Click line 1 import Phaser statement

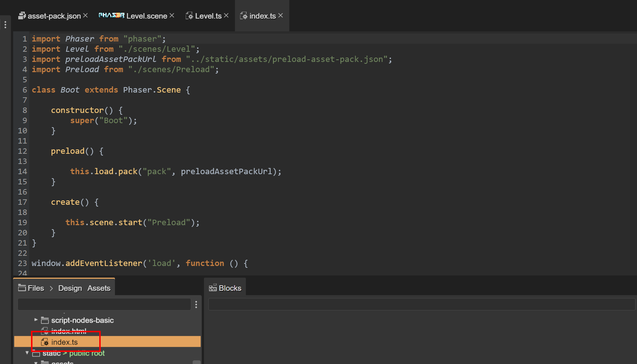(x=99, y=39)
